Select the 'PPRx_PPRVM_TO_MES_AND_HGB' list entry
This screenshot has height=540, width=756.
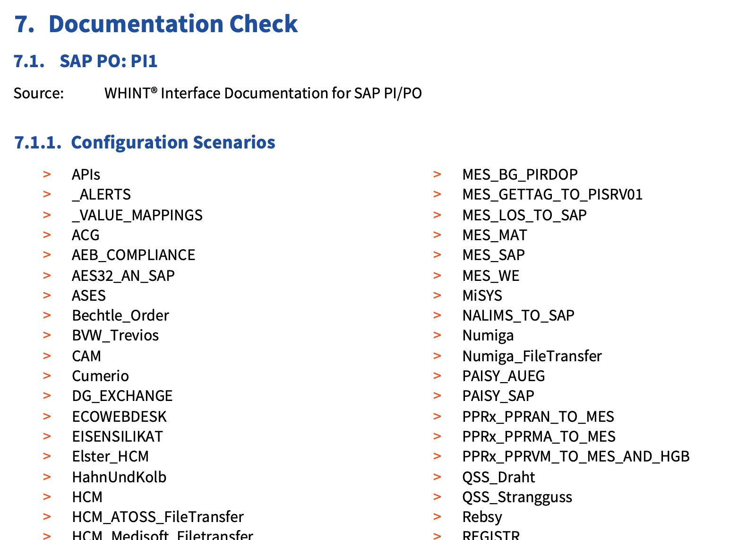click(x=576, y=456)
